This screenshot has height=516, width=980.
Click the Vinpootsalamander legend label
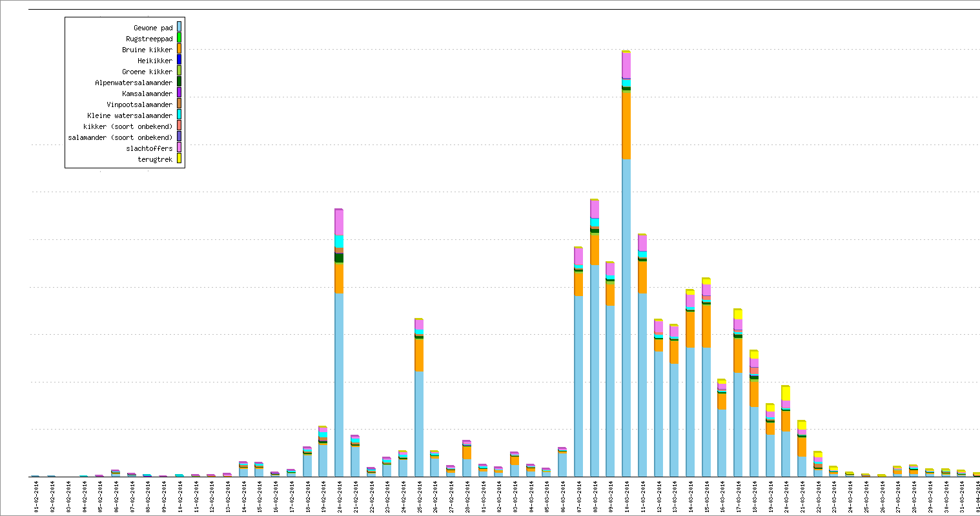click(139, 104)
